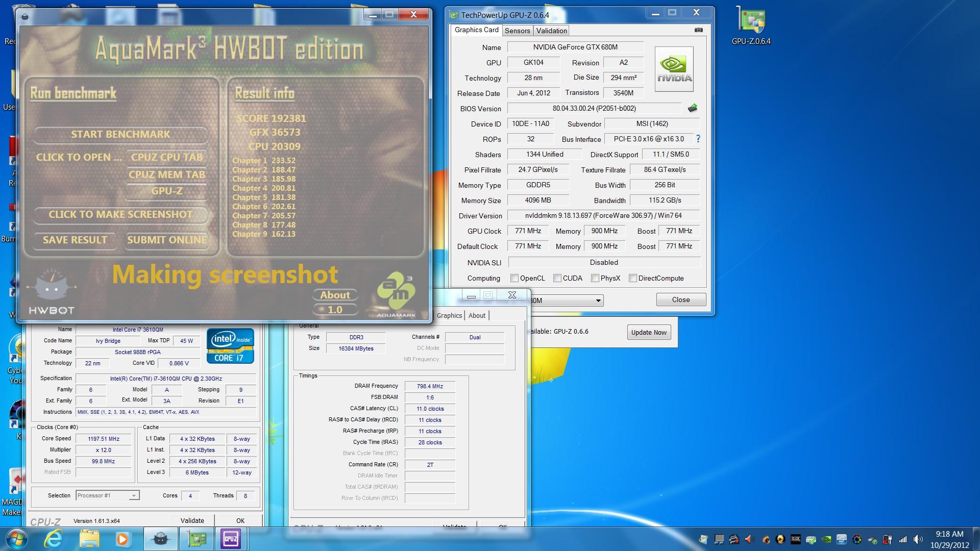Click the Driver Version field in GPU-Z
This screenshot has height=551, width=980.
coord(603,215)
